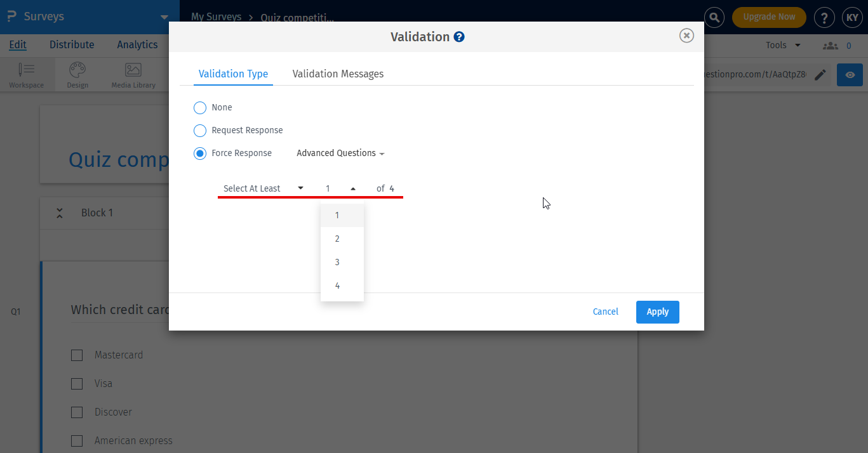Select the Design icon in the toolbar
Screen dimensions: 868x453
point(77,70)
